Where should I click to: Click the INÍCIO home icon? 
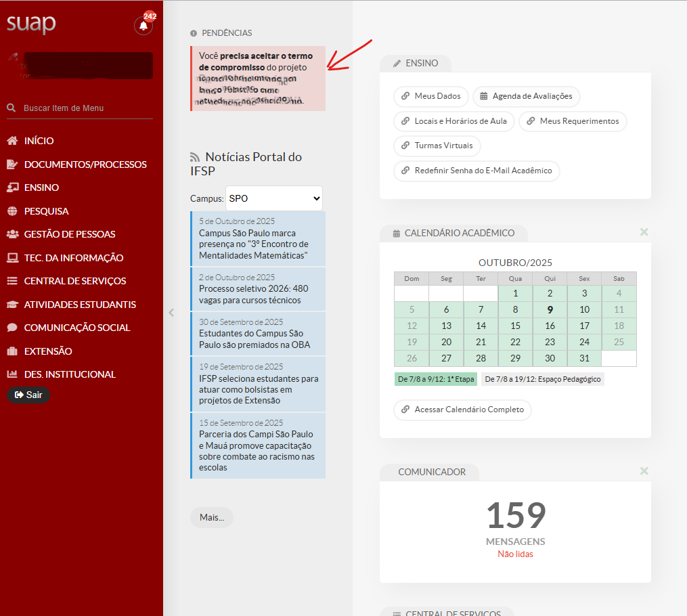click(12, 141)
